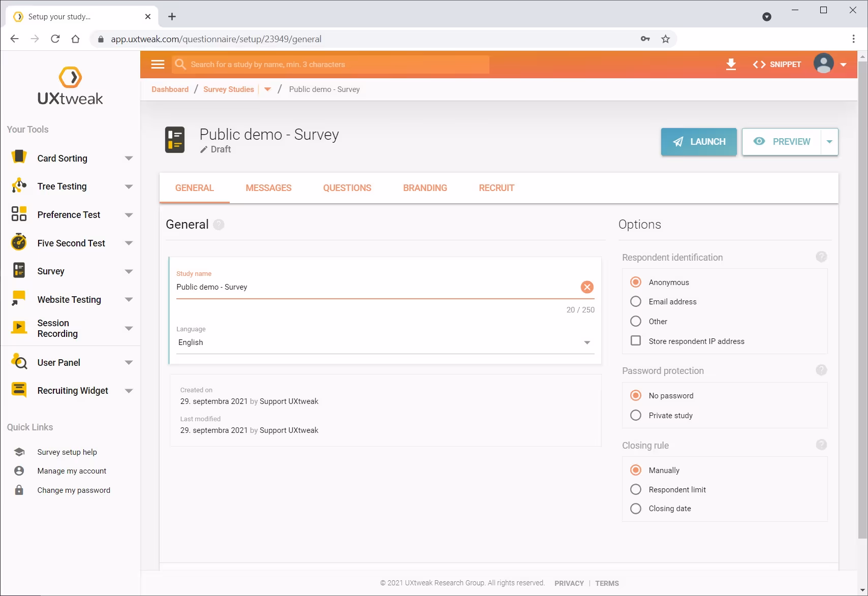Click the LAUNCH button
868x596 pixels.
(699, 142)
